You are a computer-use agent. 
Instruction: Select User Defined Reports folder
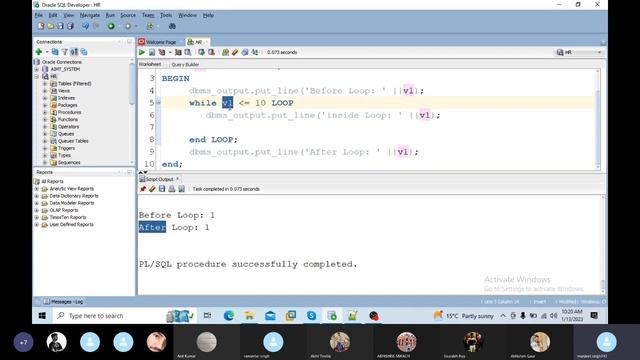click(71, 224)
